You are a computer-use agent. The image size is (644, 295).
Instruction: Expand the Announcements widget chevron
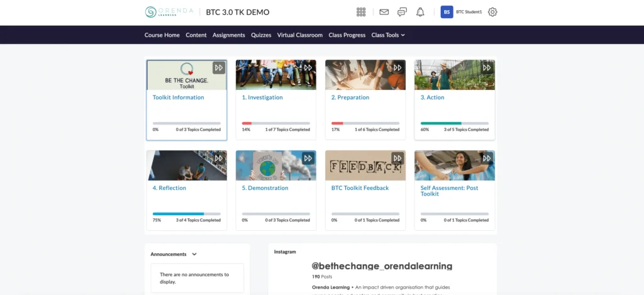(x=194, y=254)
